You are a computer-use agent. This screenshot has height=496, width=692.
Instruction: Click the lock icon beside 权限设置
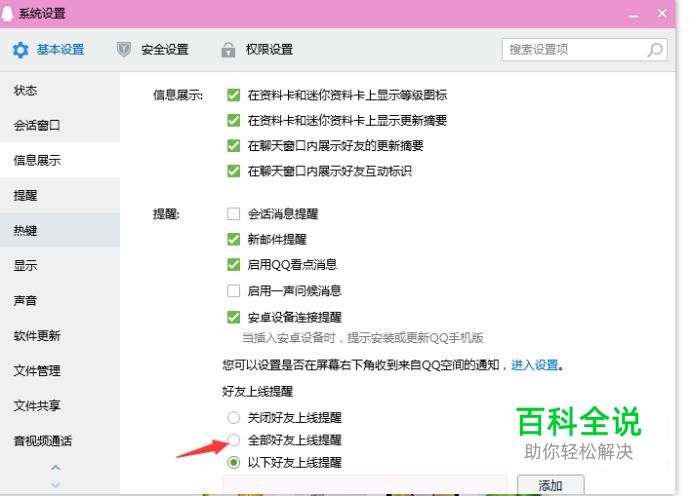pyautogui.click(x=228, y=50)
